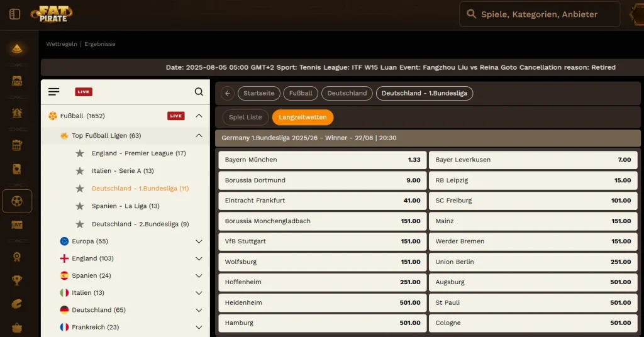Image resolution: width=644 pixels, height=337 pixels.
Task: Select Hamburg odds 501.00
Action: pyautogui.click(x=323, y=323)
